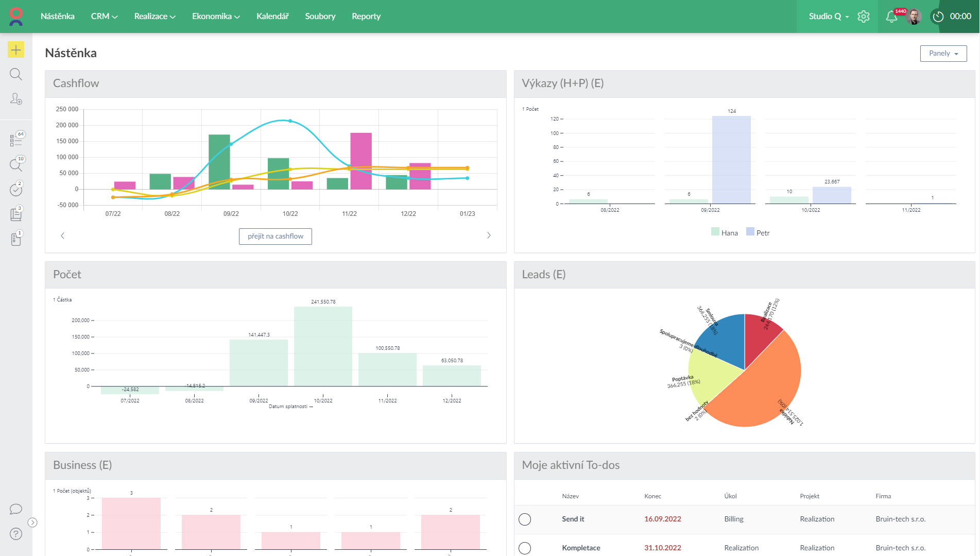Check off the Kompletace to-do

tap(525, 548)
